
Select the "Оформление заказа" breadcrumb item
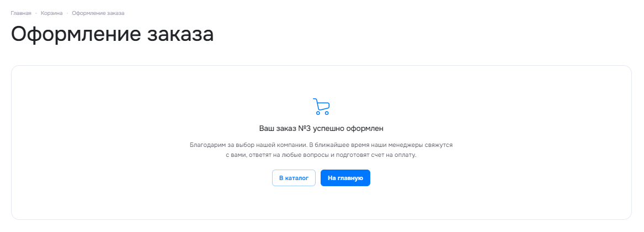click(98, 13)
